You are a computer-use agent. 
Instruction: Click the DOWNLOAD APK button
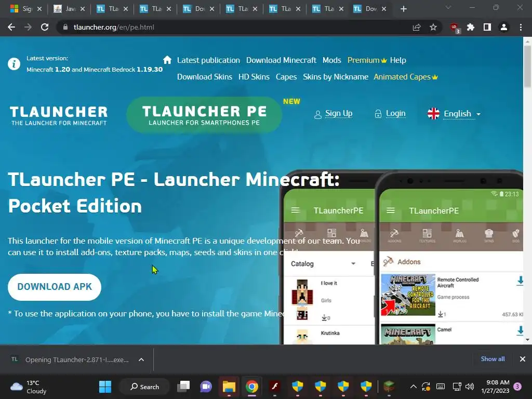(x=54, y=287)
